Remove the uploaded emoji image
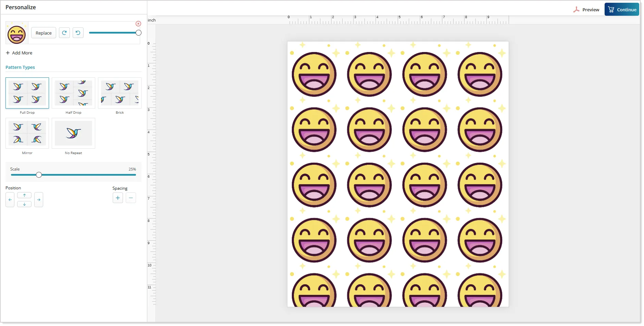Viewport: 644px width, 326px height. pyautogui.click(x=138, y=24)
